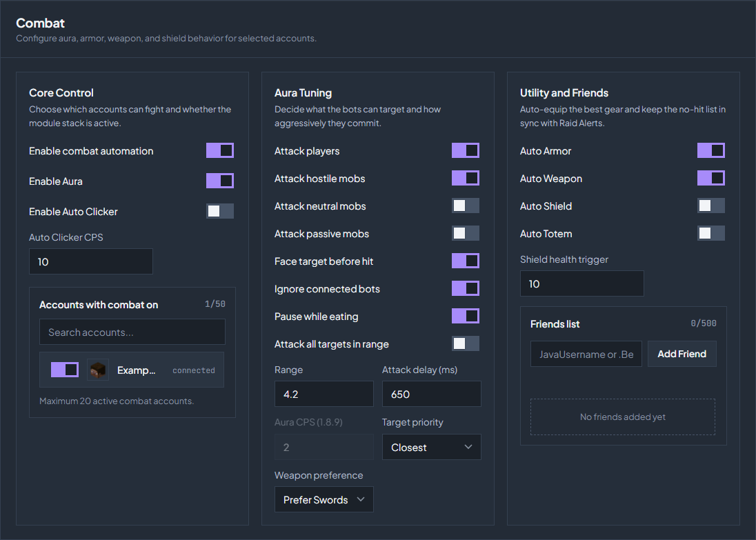Toggle Ignore connected bots switch
This screenshot has height=540, width=756.
point(466,288)
